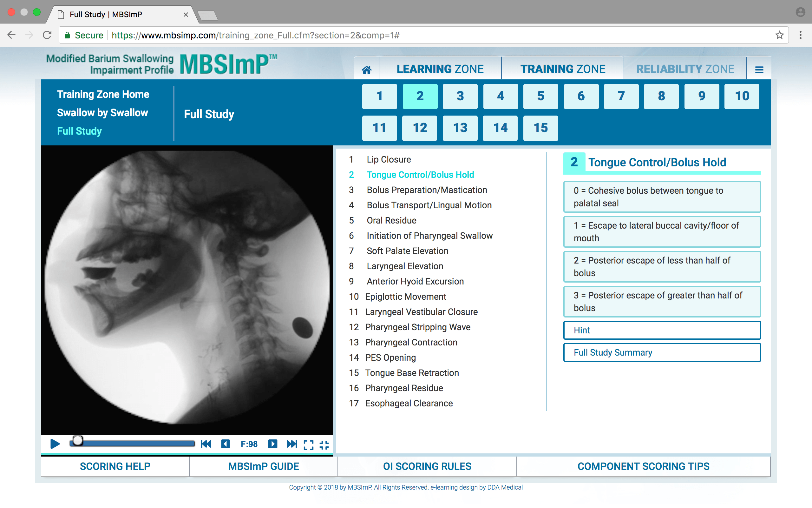Select study number 15
This screenshot has width=812, height=508.
point(540,128)
